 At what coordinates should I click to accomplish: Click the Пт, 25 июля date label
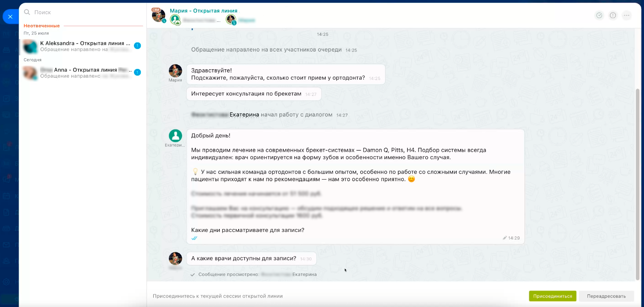(x=36, y=33)
